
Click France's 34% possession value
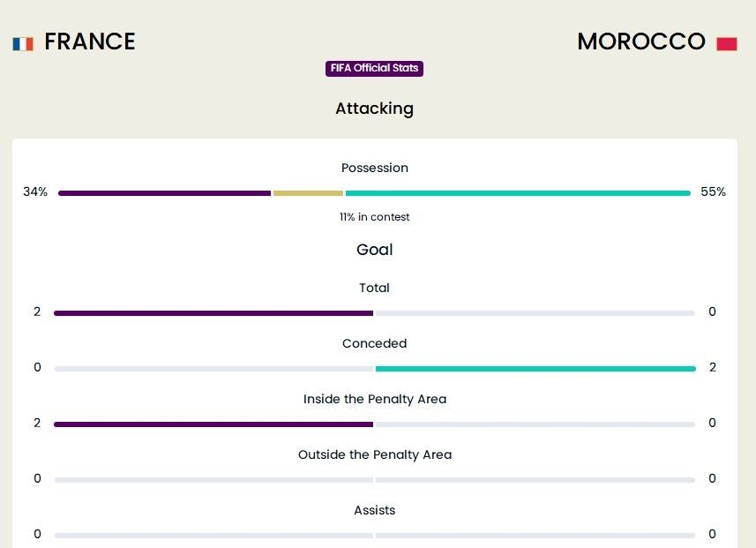35,192
